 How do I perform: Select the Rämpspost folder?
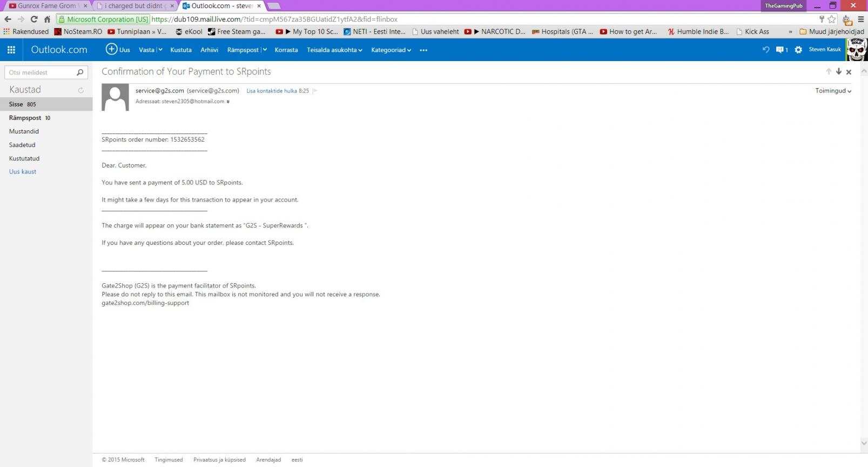[25, 118]
